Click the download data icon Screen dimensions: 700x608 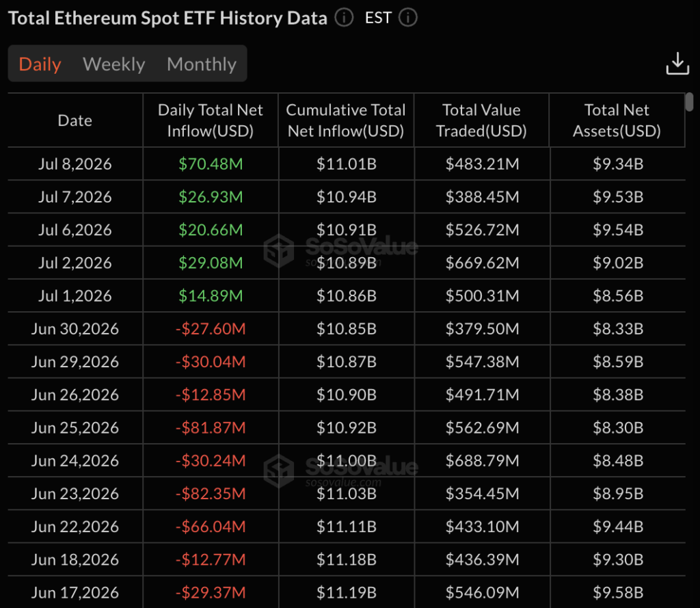tap(677, 64)
